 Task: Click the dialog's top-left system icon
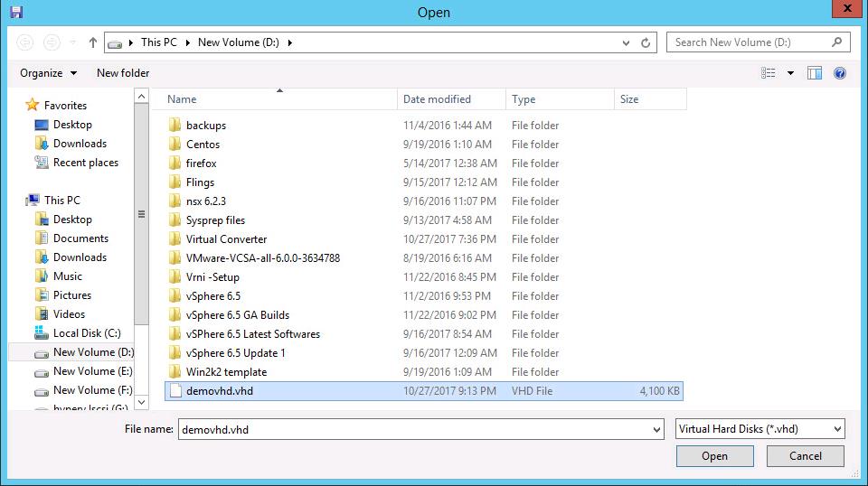[16, 12]
